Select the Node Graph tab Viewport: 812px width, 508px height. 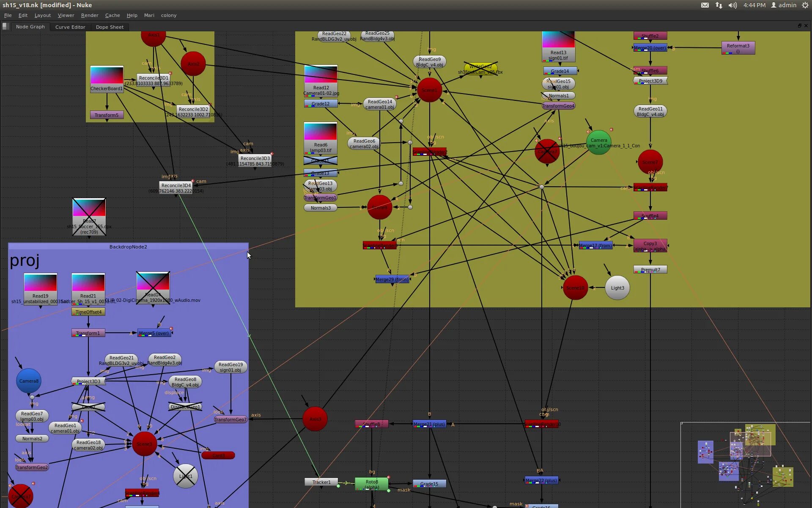pos(30,27)
